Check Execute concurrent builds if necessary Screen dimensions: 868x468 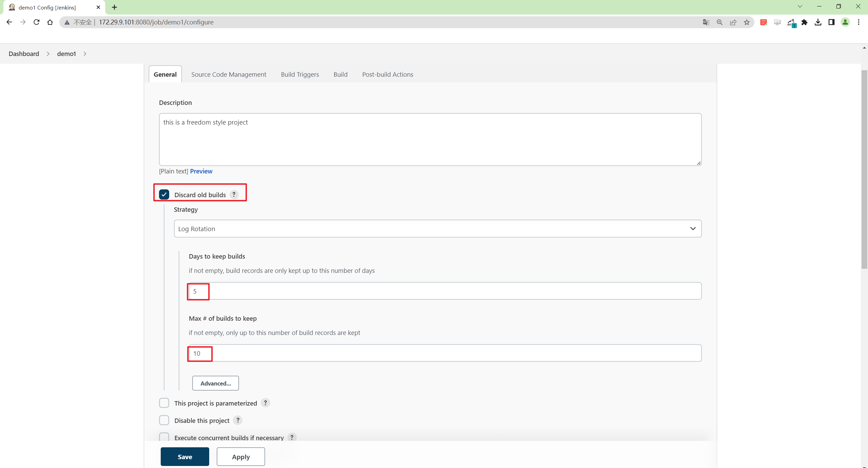coord(164,437)
